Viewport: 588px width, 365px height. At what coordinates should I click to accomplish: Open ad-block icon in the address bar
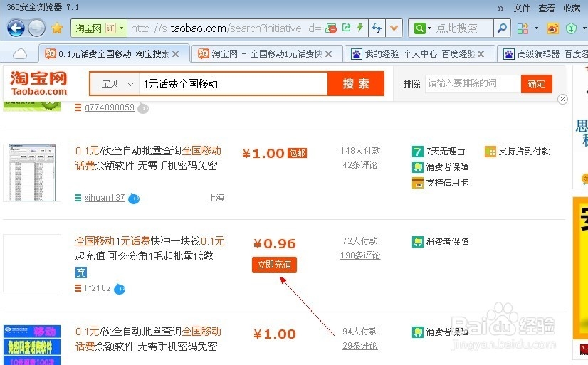tap(331, 28)
